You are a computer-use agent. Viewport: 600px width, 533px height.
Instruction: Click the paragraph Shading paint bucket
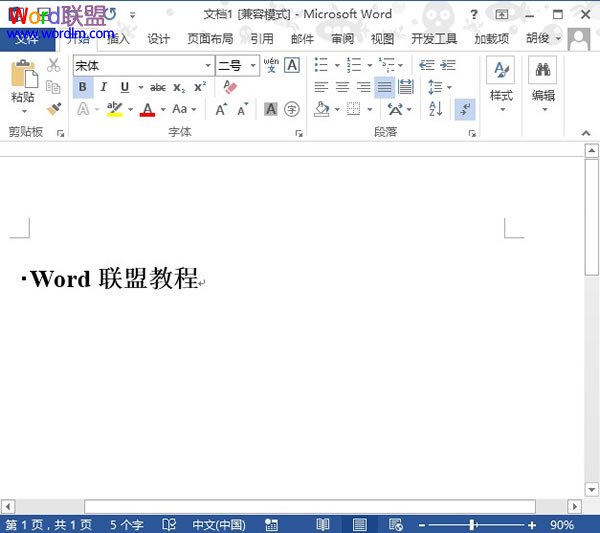(x=321, y=109)
